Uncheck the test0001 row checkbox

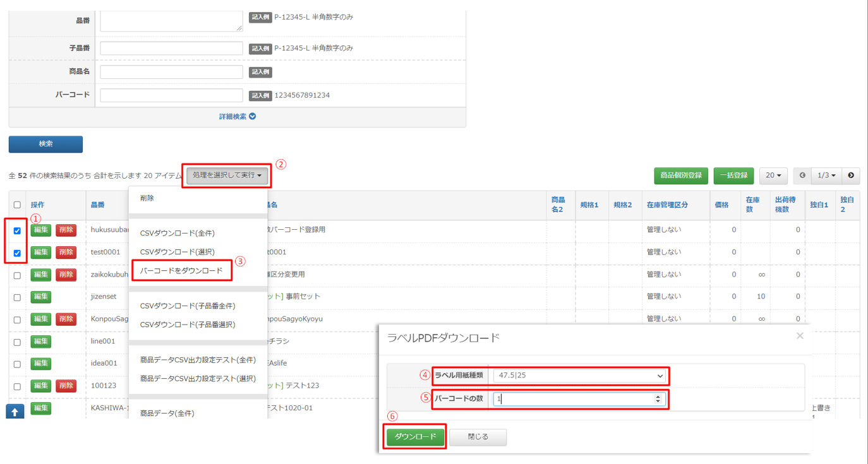tap(17, 253)
